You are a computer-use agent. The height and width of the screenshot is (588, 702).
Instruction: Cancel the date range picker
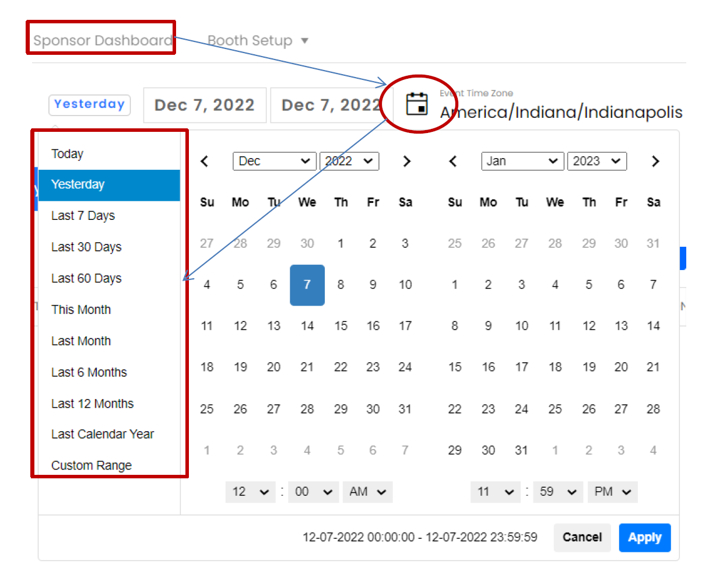click(x=582, y=537)
